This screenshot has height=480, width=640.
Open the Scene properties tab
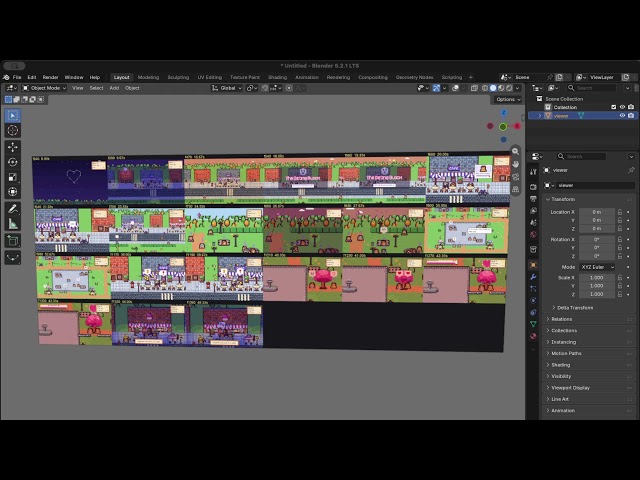coord(533,222)
